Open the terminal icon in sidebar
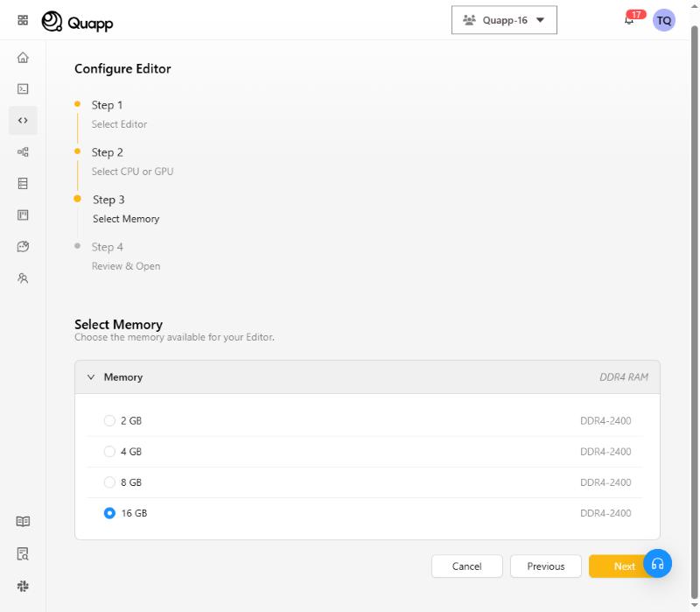This screenshot has height=612, width=700. point(23,89)
